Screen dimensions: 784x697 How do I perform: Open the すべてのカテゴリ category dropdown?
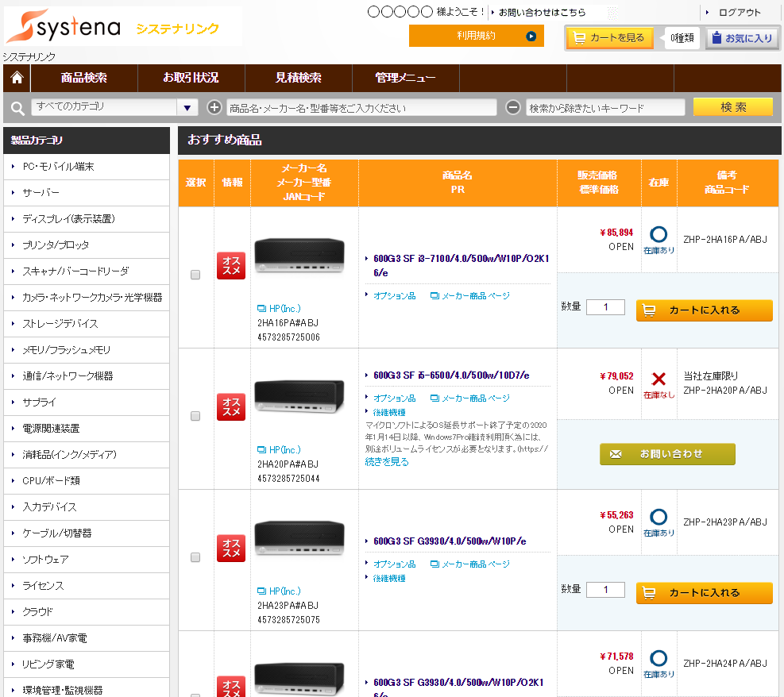(114, 107)
